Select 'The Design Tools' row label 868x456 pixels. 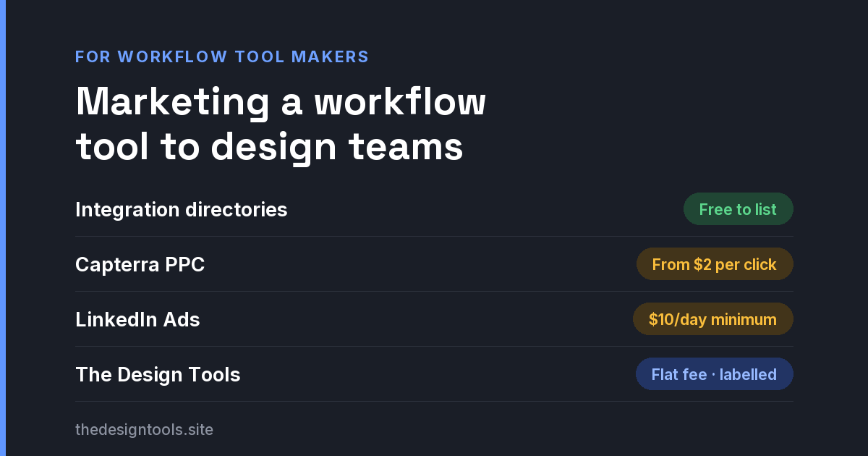tap(158, 375)
